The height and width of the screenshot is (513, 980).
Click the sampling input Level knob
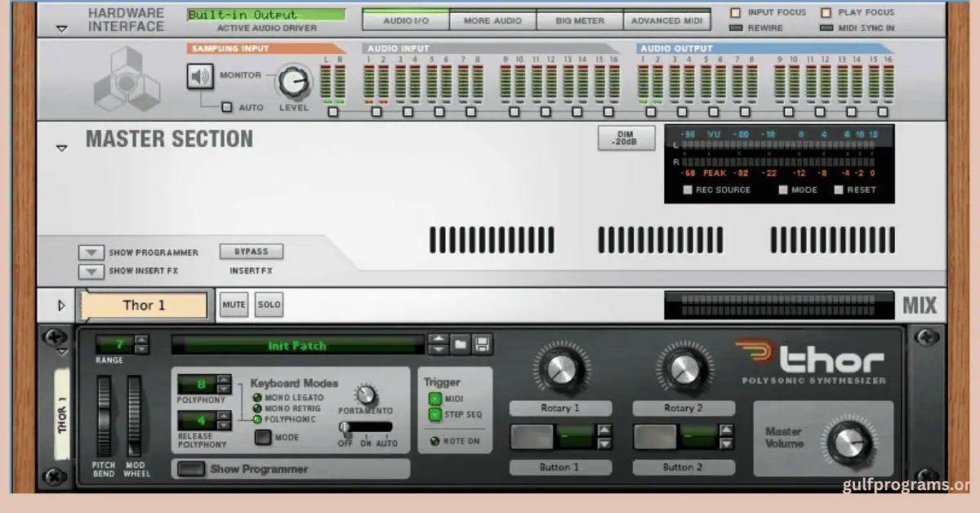294,82
